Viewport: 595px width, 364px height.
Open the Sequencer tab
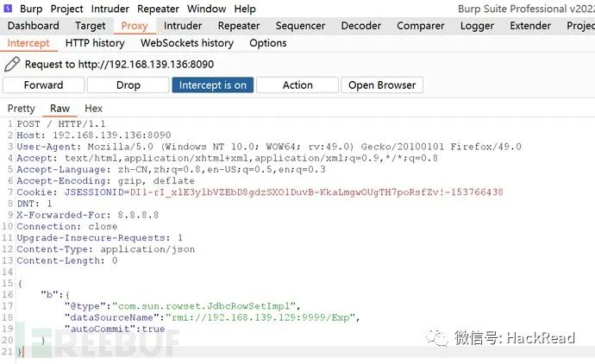[x=300, y=26]
